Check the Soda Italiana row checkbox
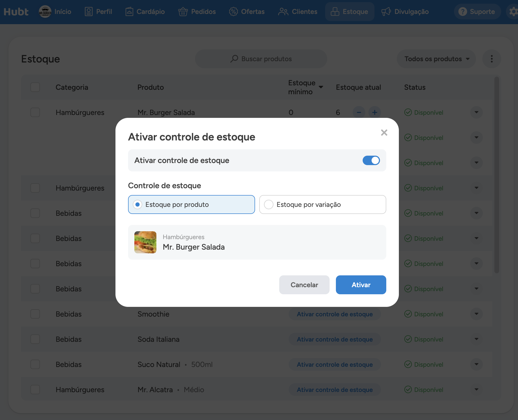 (x=35, y=339)
